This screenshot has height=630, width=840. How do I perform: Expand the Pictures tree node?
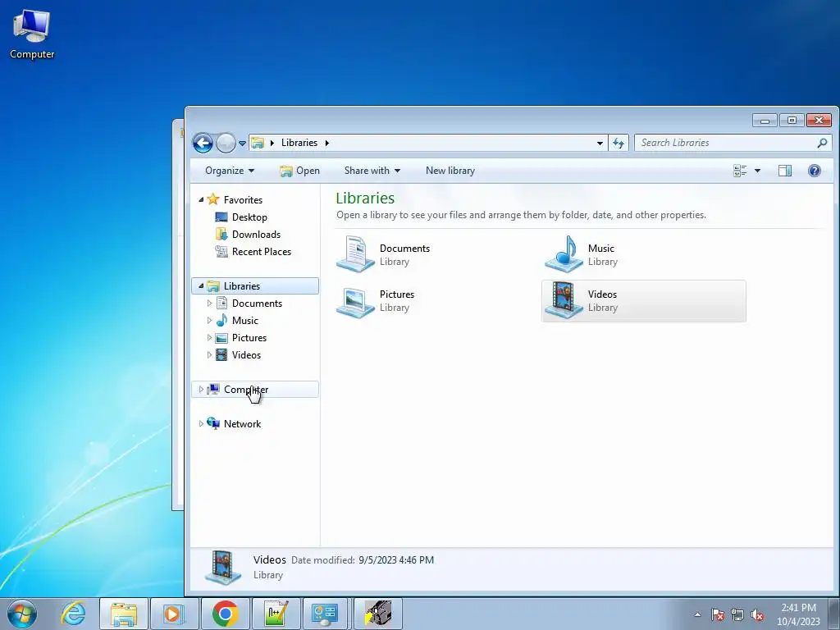coord(209,337)
